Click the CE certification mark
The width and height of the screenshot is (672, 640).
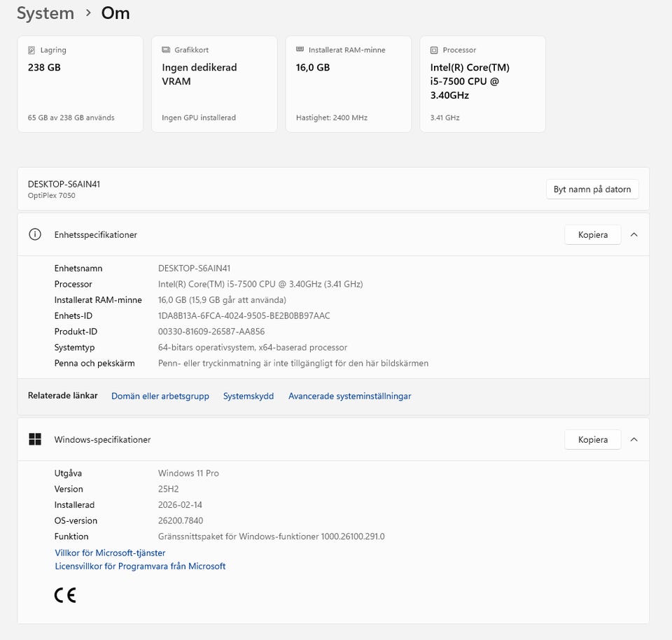pyautogui.click(x=65, y=595)
